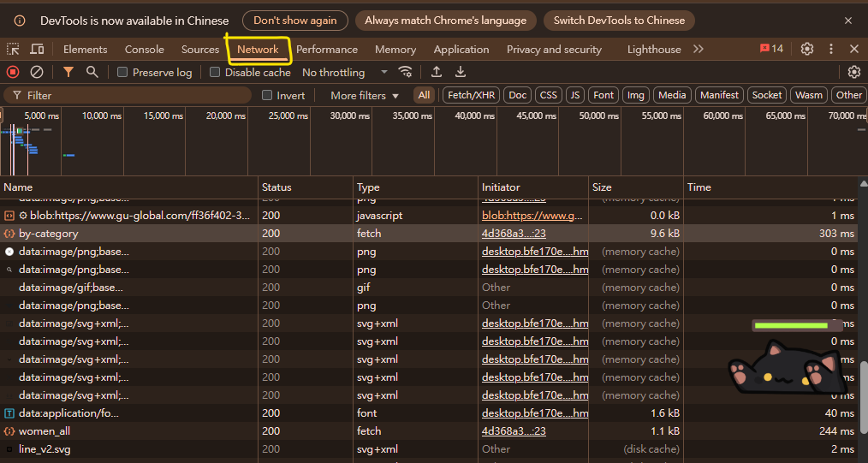Image resolution: width=868 pixels, height=463 pixels.
Task: Open network search magnifier icon
Action: tap(92, 72)
